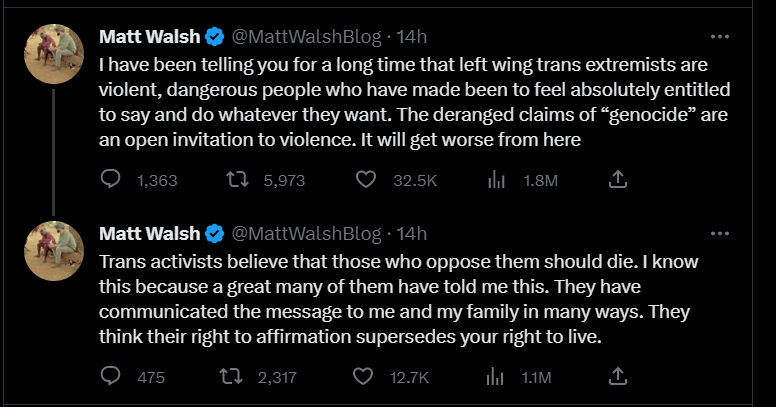Share the second tweet
This screenshot has height=407, width=776.
click(618, 377)
